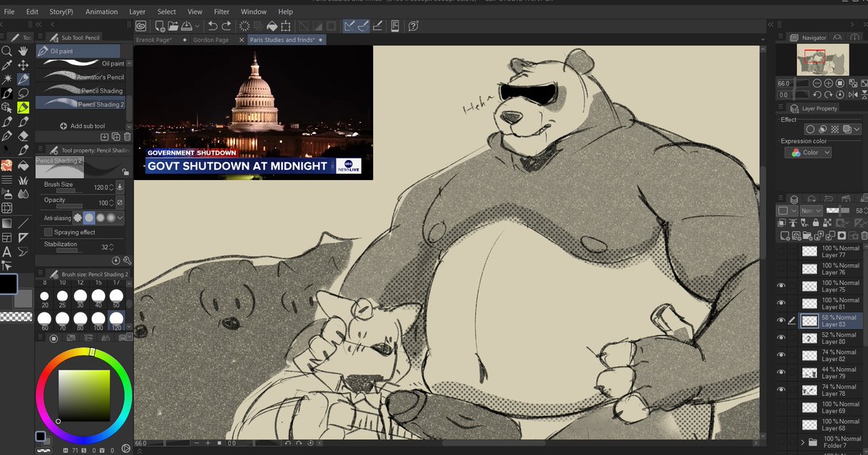Open the Animation menu
The height and width of the screenshot is (455, 868).
tap(101, 12)
